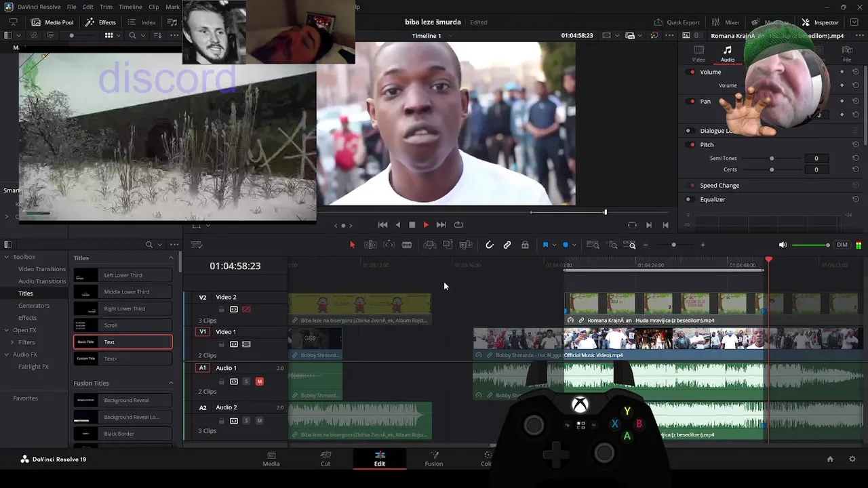This screenshot has height=488, width=868.
Task: Switch to the Cut page
Action: [325, 459]
